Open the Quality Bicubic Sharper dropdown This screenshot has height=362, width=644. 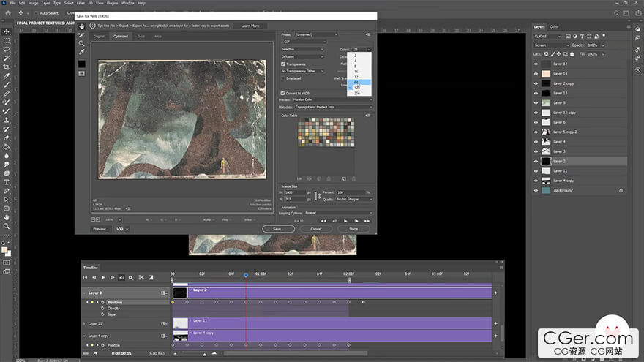[x=354, y=200]
